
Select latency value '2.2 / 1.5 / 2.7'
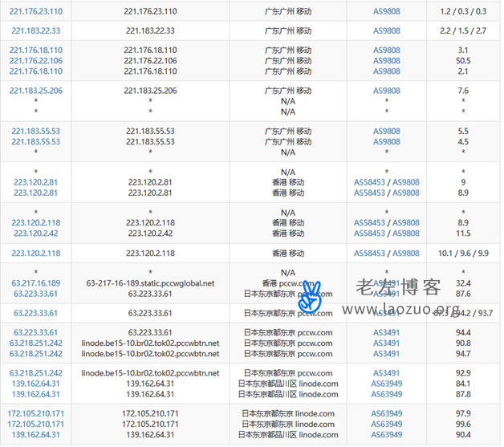click(463, 30)
